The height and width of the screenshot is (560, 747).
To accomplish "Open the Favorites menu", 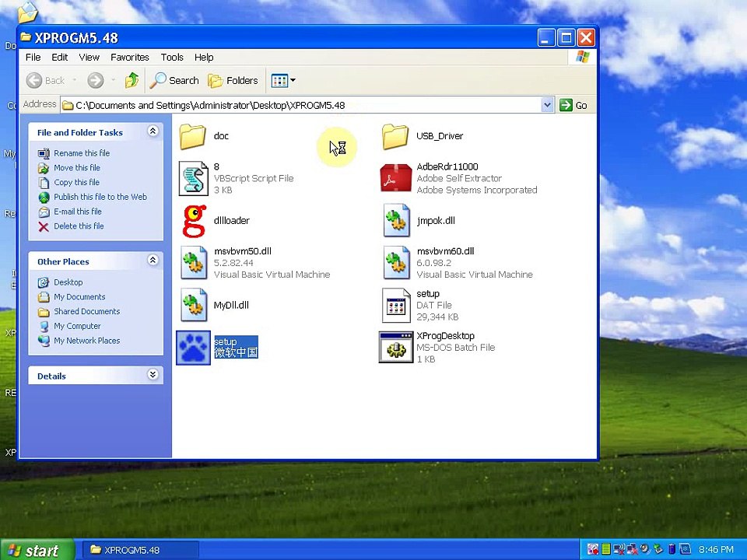I will point(130,57).
